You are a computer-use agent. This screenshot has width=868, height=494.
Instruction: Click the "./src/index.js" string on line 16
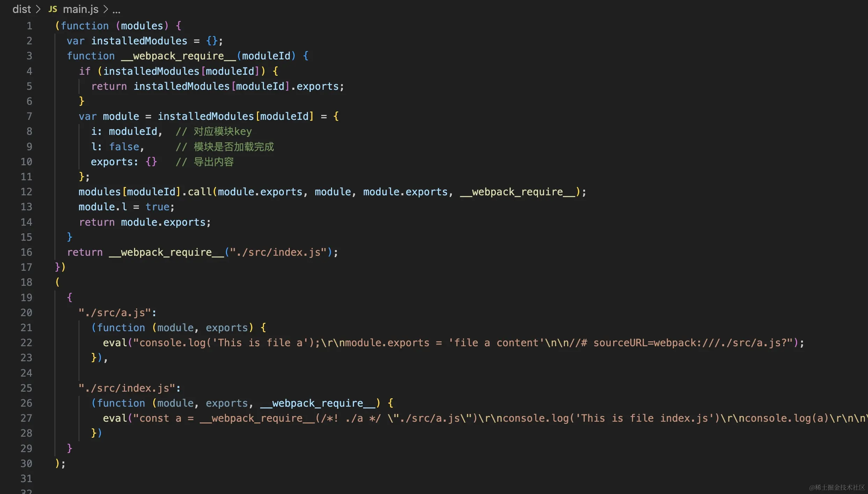click(279, 252)
